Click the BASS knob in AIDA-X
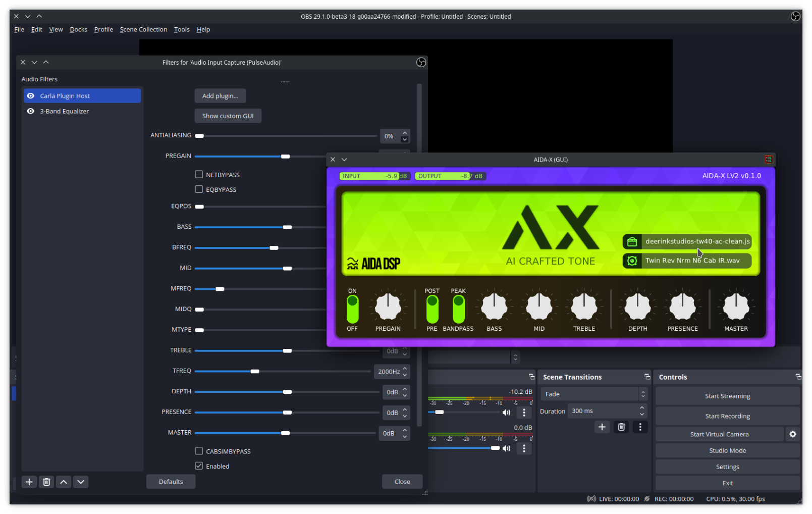This screenshot has height=514, width=812. coord(494,306)
